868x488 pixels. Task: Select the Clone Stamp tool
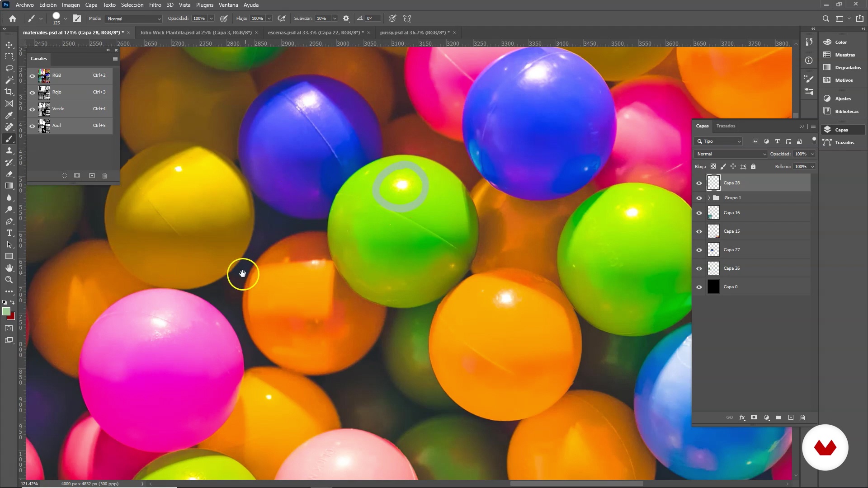(x=9, y=150)
